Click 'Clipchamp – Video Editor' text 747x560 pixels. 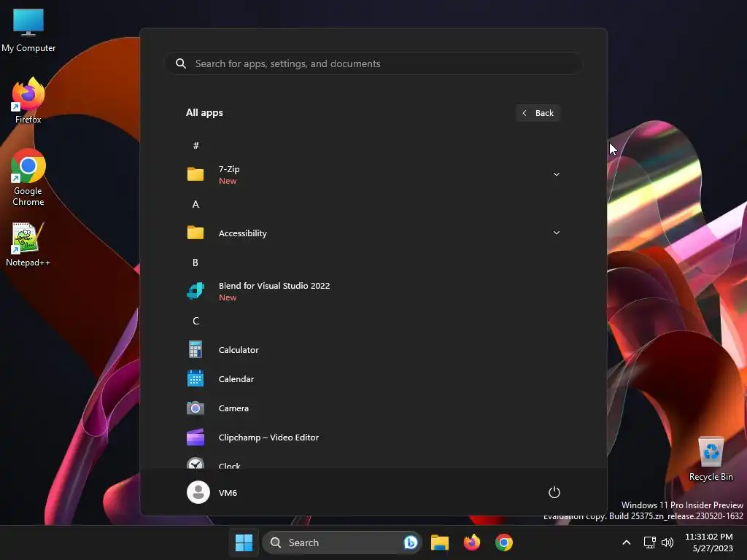[x=268, y=437]
